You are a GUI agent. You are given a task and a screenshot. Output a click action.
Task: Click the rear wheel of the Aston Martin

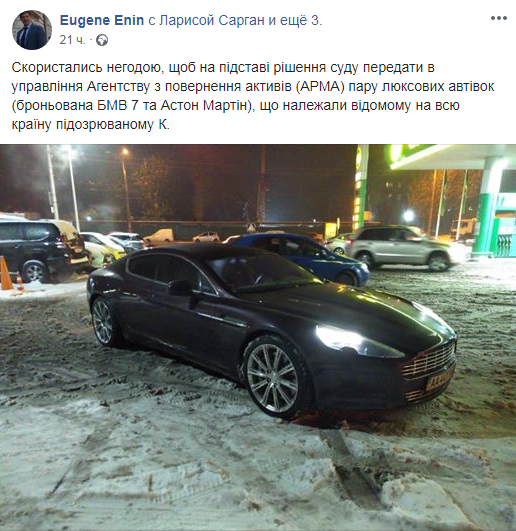click(103, 321)
